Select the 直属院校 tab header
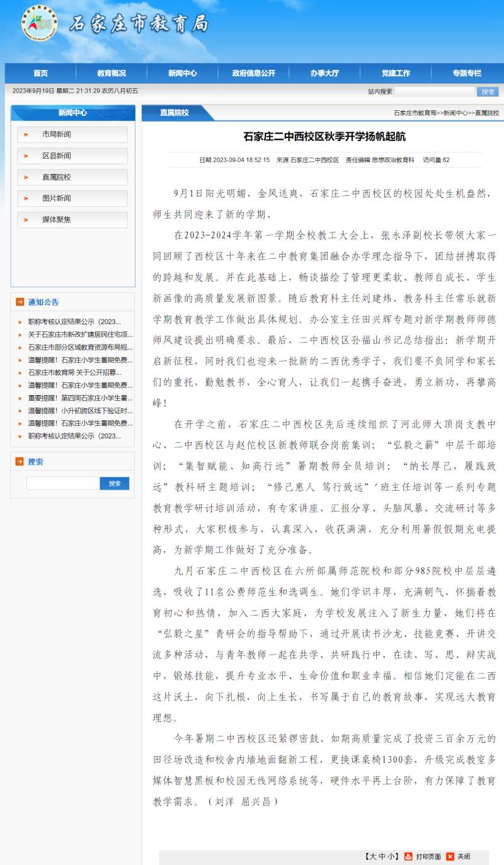The width and height of the screenshot is (504, 865). click(174, 113)
